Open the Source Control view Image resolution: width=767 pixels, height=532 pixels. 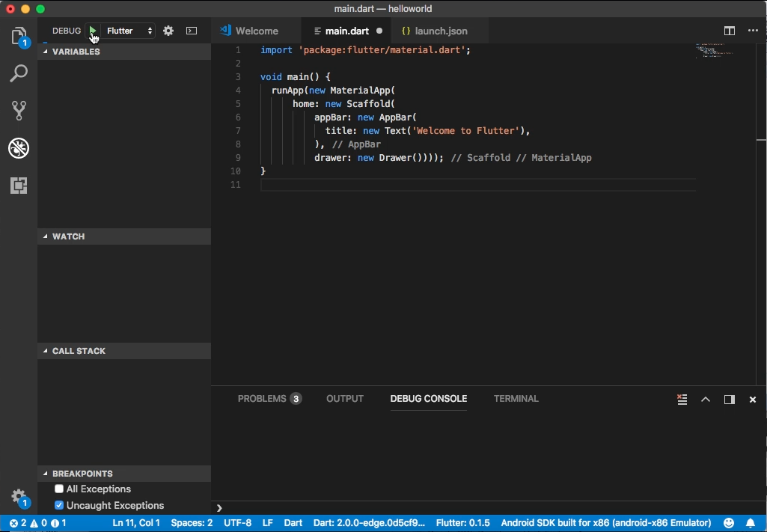(19, 111)
